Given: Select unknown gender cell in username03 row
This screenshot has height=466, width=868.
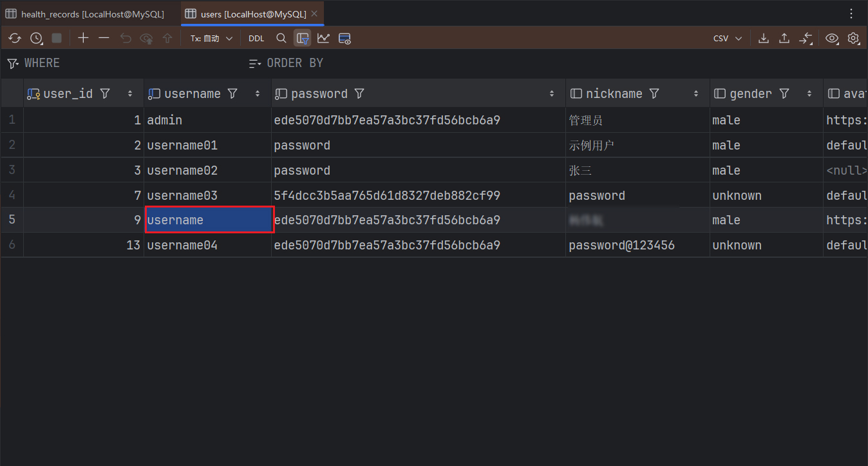Looking at the screenshot, I should pos(766,195).
